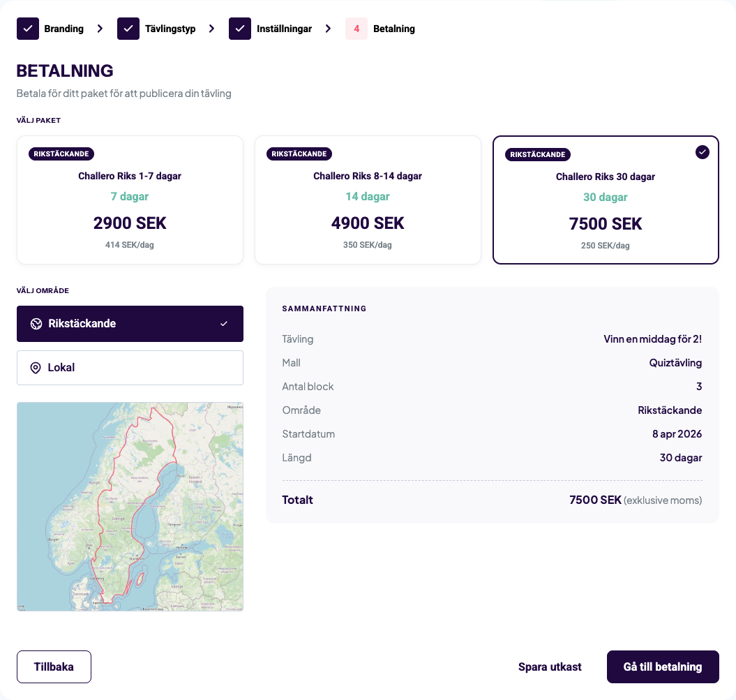Screen dimensions: 736x700
Task: Click the step 4 Betalning number badge
Action: tap(356, 29)
